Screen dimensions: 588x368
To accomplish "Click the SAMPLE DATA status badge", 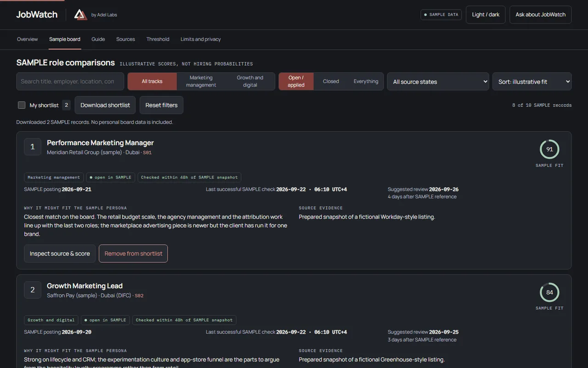I will pos(441,15).
